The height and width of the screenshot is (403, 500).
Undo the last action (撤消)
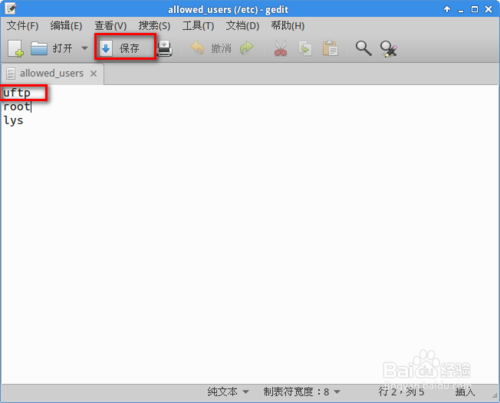click(211, 49)
